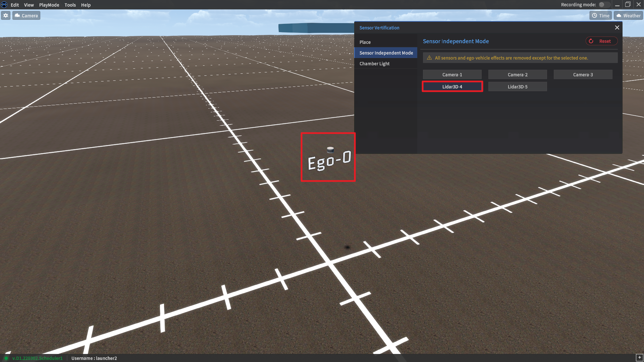Open the Tools menu
This screenshot has width=644, height=362.
pyautogui.click(x=70, y=5)
